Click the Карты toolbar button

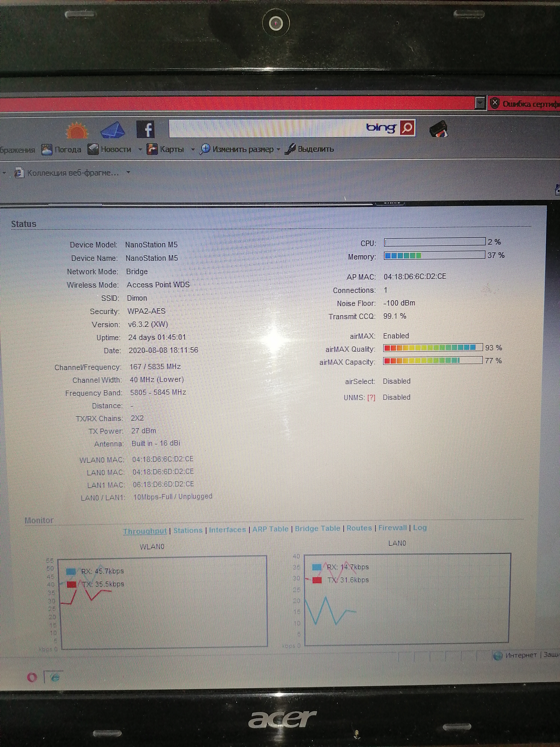click(166, 149)
